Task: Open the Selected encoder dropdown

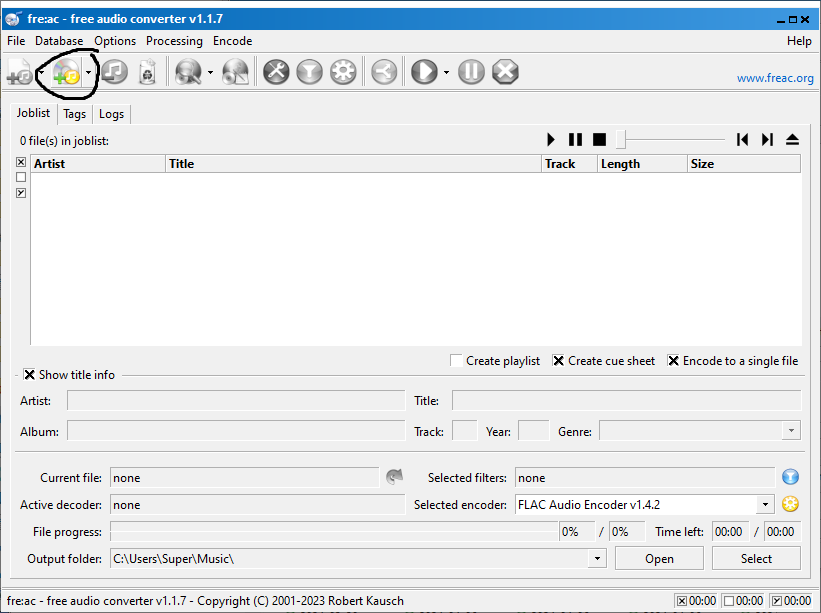Action: pyautogui.click(x=765, y=505)
